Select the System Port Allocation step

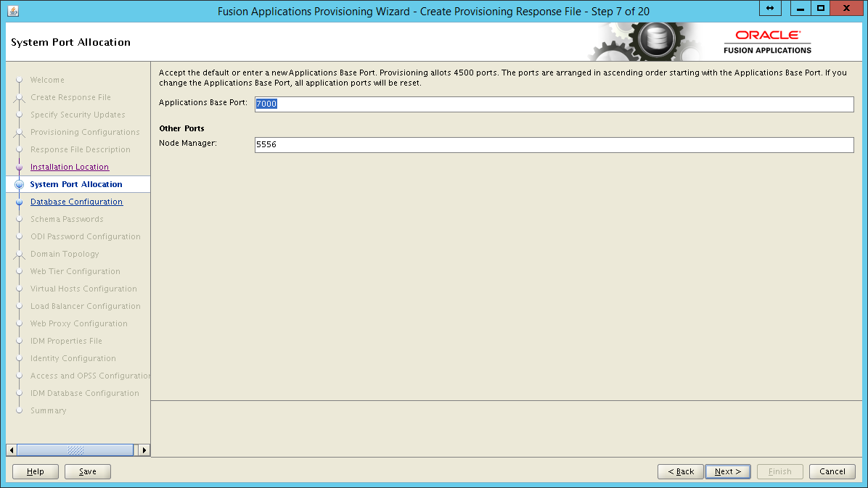pos(76,184)
